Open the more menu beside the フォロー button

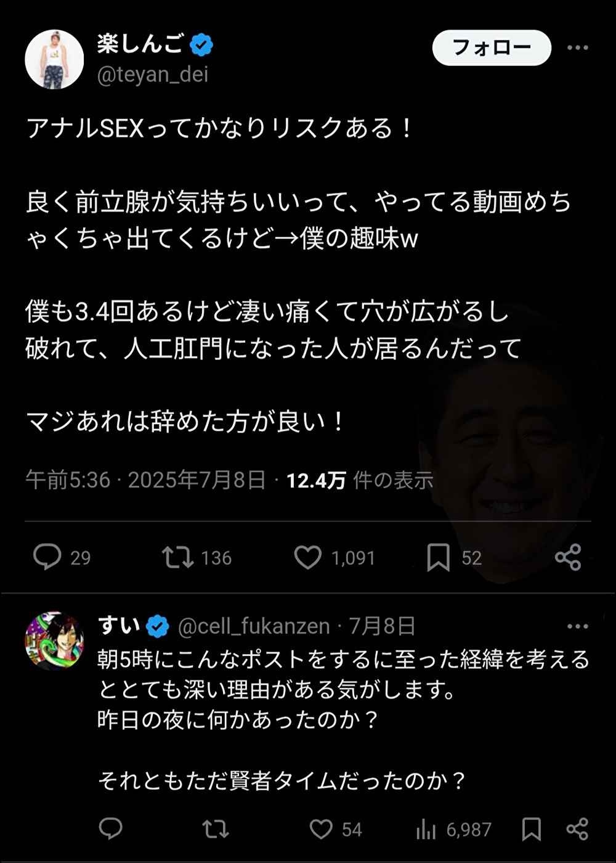point(577,47)
